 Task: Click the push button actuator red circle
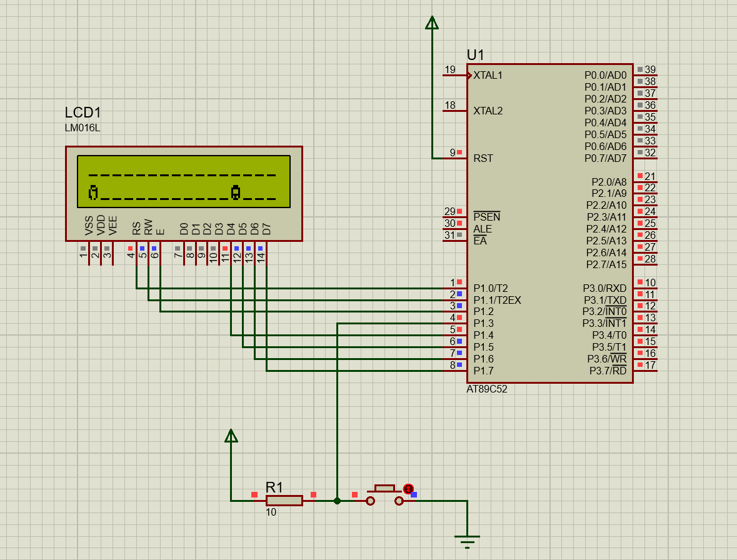click(x=408, y=489)
